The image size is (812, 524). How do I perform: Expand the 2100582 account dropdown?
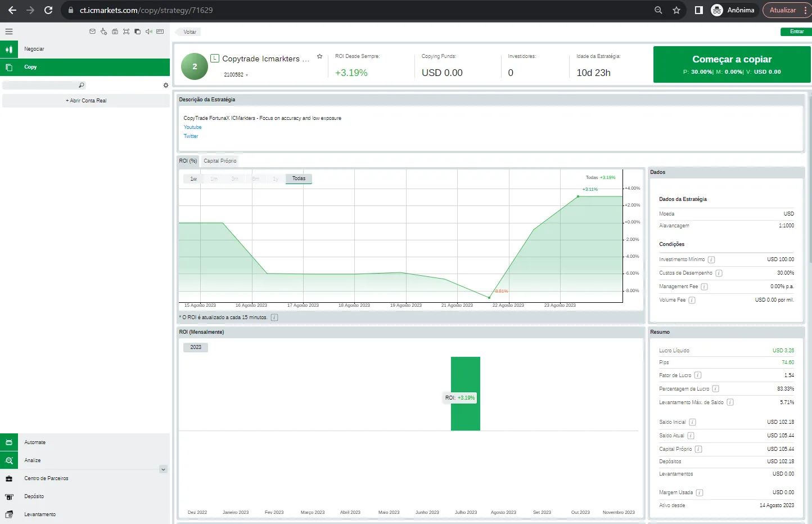236,75
